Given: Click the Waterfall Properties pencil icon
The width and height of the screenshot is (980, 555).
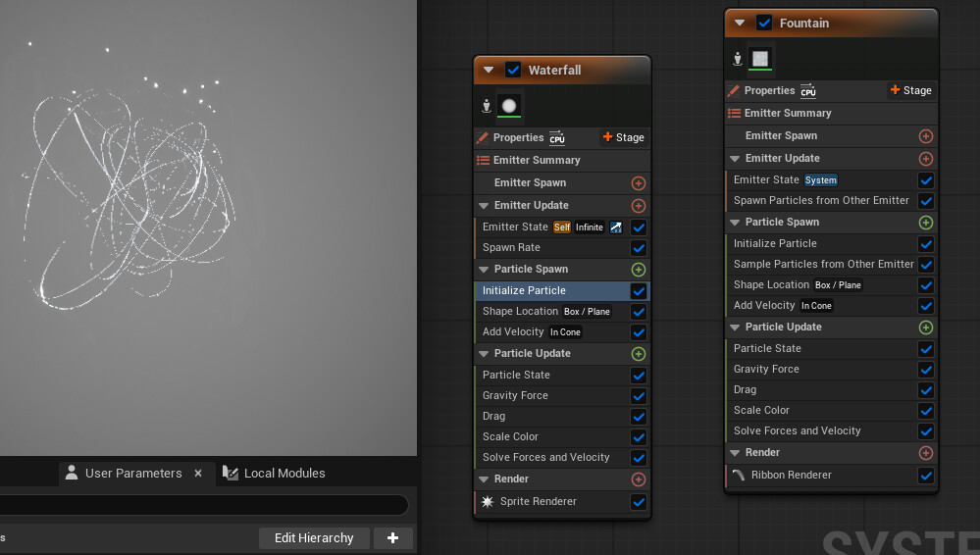Looking at the screenshot, I should pos(482,137).
